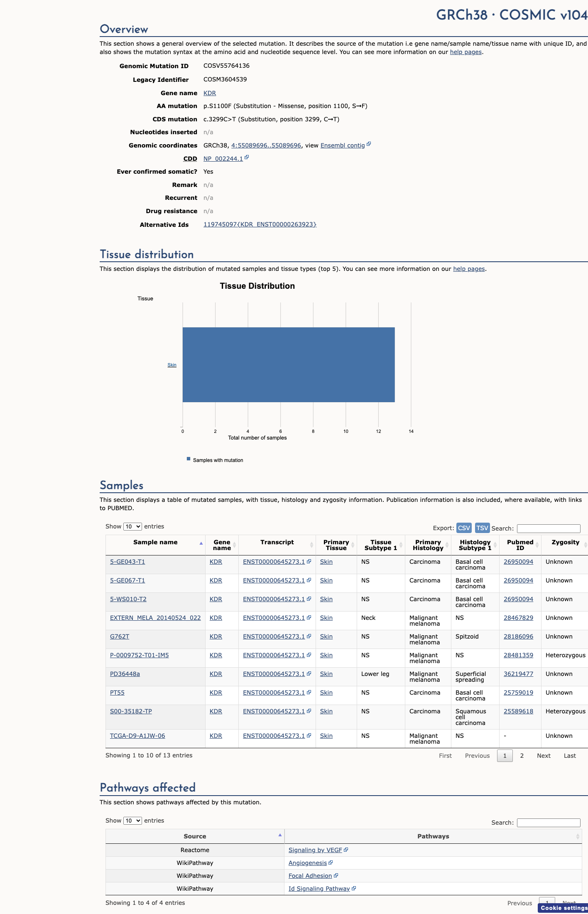Open KDR gene link in S00-35182-TP row
Viewport: 588px width, 914px height.
(216, 711)
